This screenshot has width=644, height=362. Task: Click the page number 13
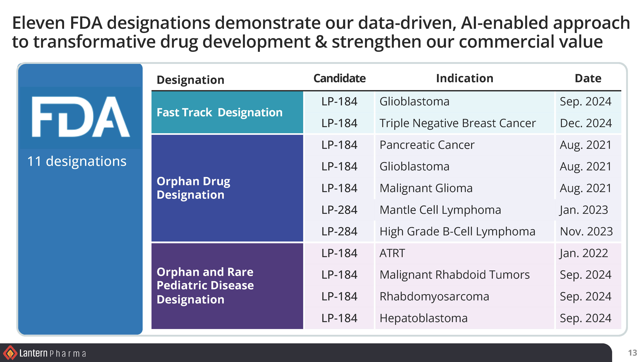coord(632,353)
